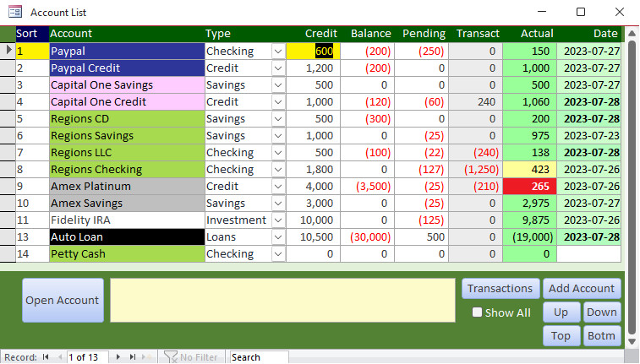Screen dimensions: 640x364
Task: Open the Transactions button
Action: 501,289
